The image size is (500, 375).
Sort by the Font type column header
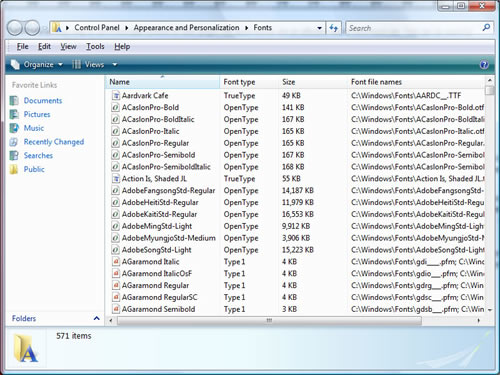[249, 82]
